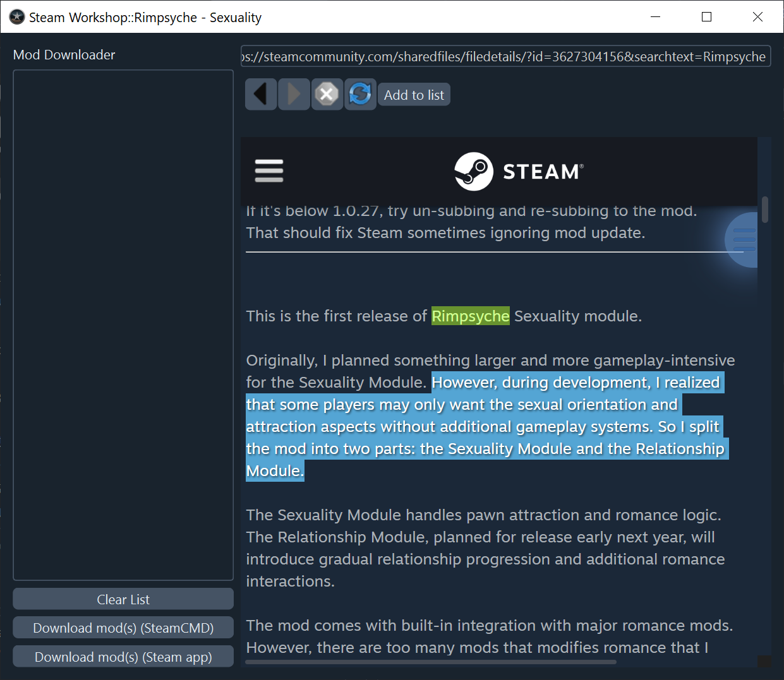The image size is (784, 680).
Task: Open the Steam hamburger menu
Action: [x=268, y=171]
